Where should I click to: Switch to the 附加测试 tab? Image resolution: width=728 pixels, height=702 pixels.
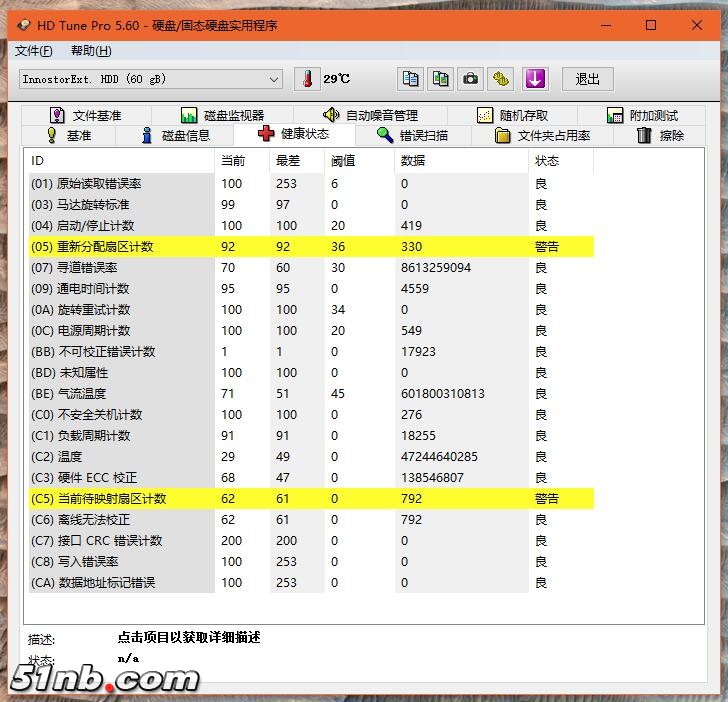pos(642,115)
